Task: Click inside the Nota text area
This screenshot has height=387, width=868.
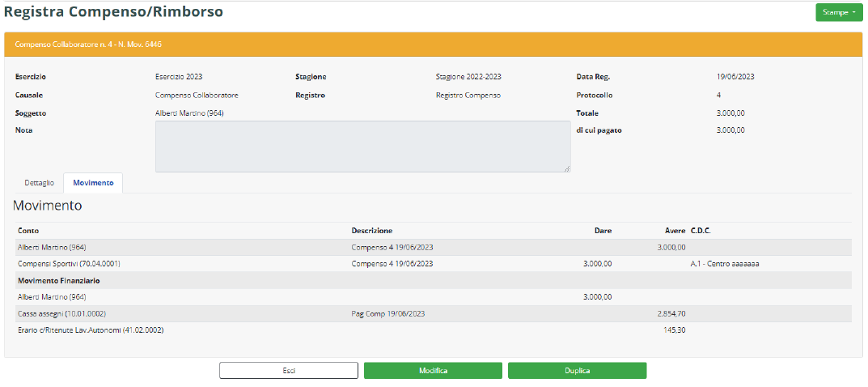Action: [362, 147]
